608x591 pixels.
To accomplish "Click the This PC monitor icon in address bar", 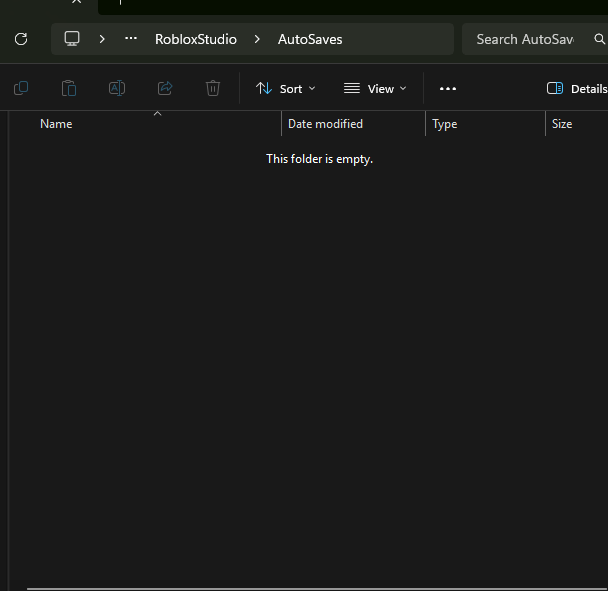I will click(x=72, y=39).
